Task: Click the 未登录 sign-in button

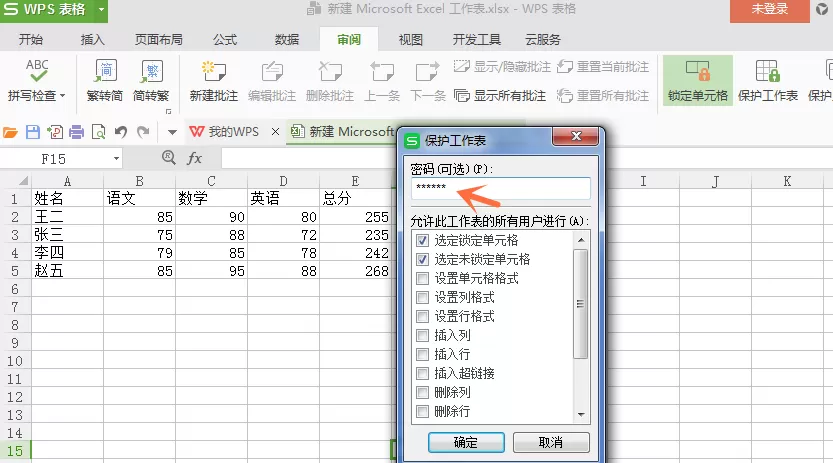Action: click(x=769, y=10)
